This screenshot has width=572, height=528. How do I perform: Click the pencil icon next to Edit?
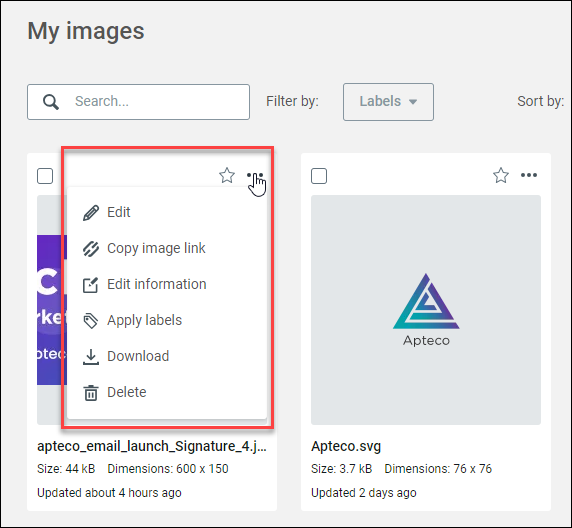pos(91,212)
